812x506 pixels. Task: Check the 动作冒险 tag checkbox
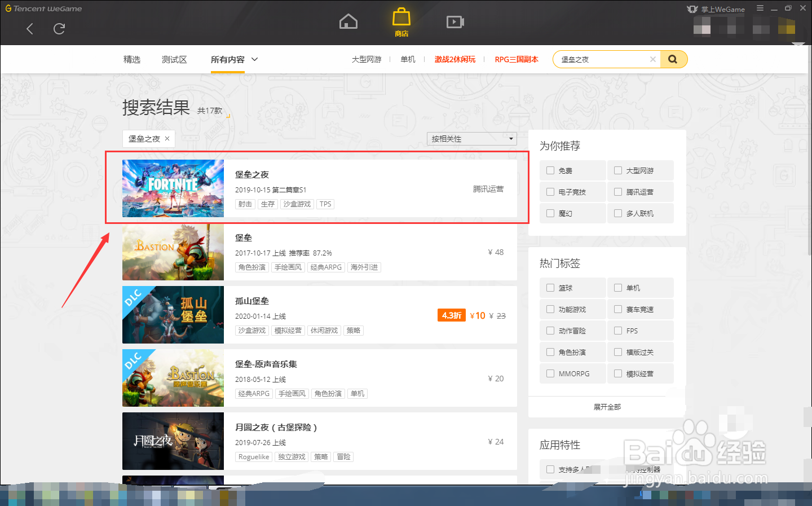point(550,331)
